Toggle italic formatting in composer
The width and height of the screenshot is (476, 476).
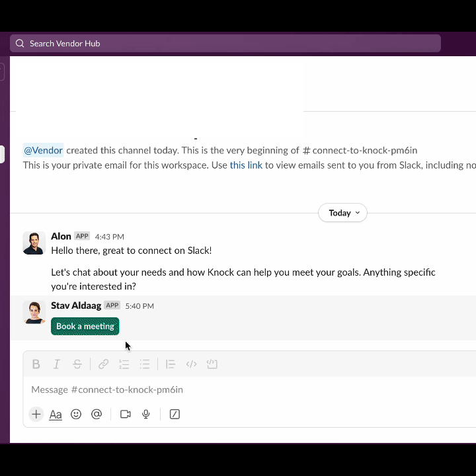[x=56, y=364]
